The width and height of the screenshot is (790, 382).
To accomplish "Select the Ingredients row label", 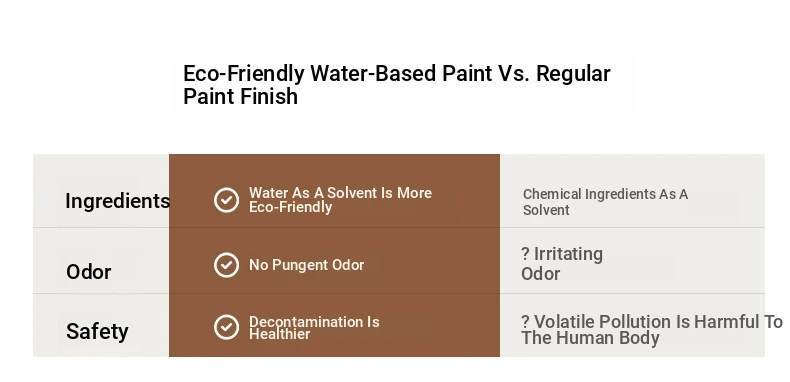I will pyautogui.click(x=118, y=201).
